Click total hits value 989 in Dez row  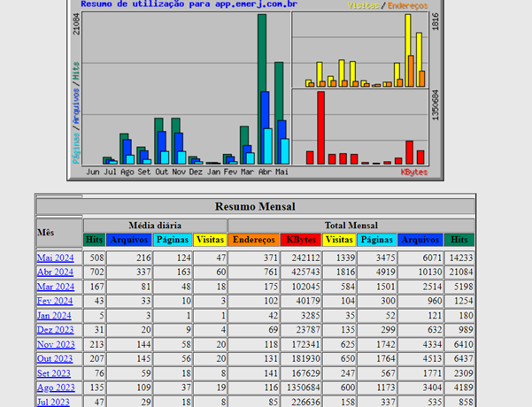[466, 330]
